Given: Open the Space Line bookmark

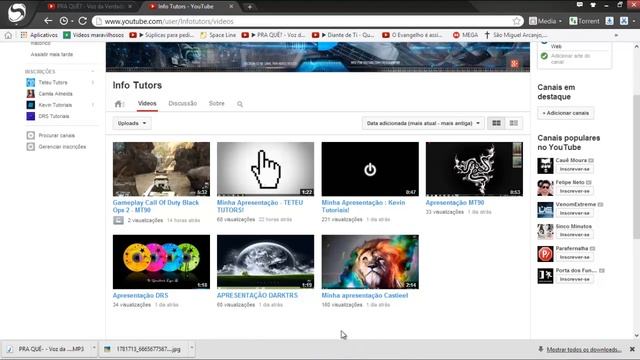Looking at the screenshot, I should point(218,35).
